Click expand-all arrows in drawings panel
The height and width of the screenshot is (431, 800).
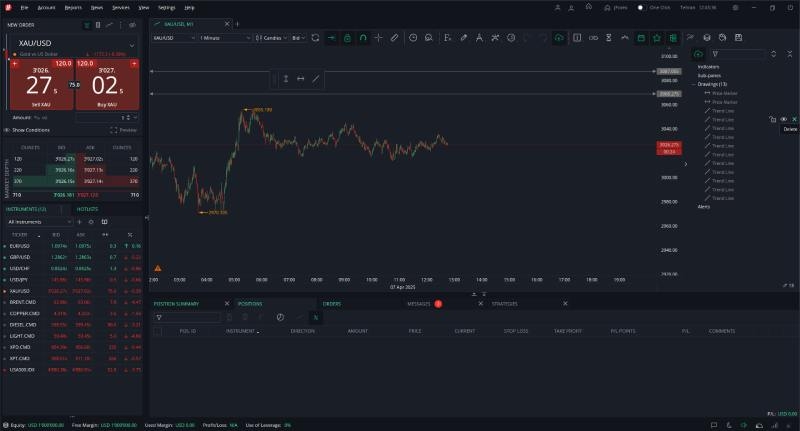pos(773,54)
